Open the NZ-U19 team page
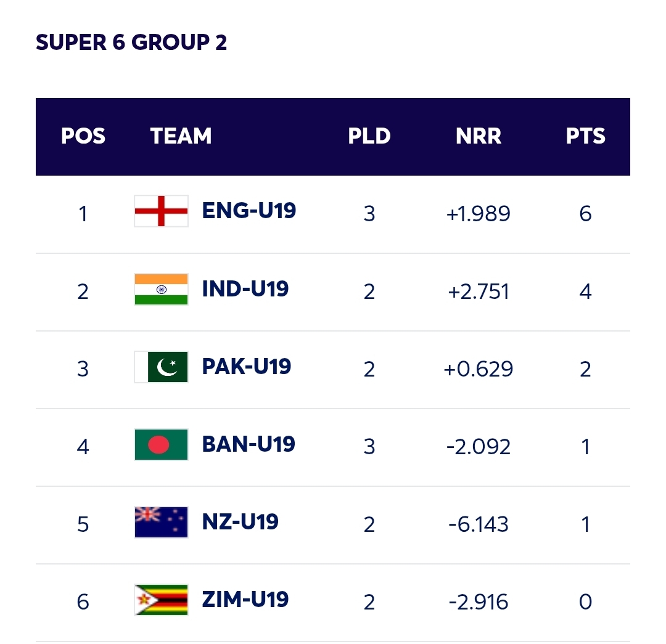The width and height of the screenshot is (666, 644). (x=240, y=521)
